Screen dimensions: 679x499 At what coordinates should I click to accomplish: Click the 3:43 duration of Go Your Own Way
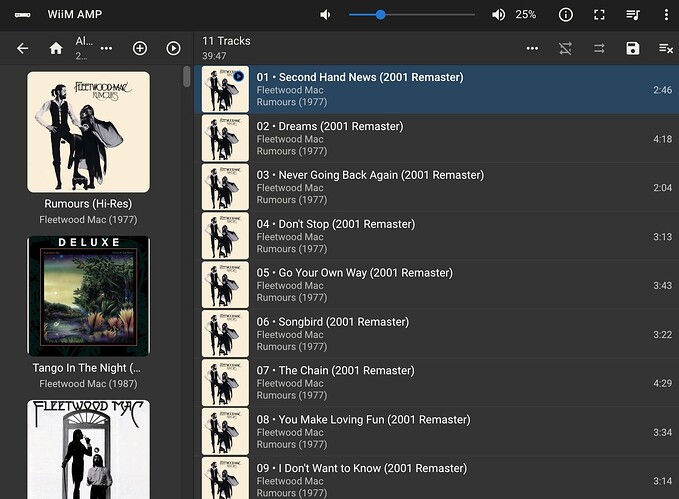pos(663,285)
